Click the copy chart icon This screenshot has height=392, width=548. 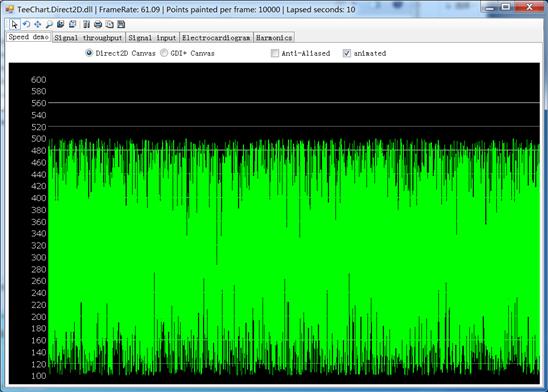tap(110, 24)
